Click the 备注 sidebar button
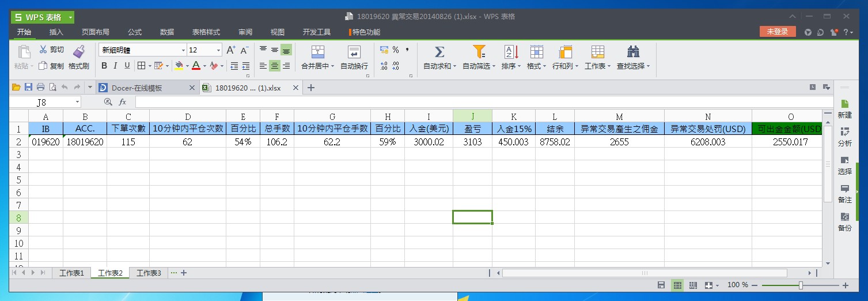 click(845, 193)
